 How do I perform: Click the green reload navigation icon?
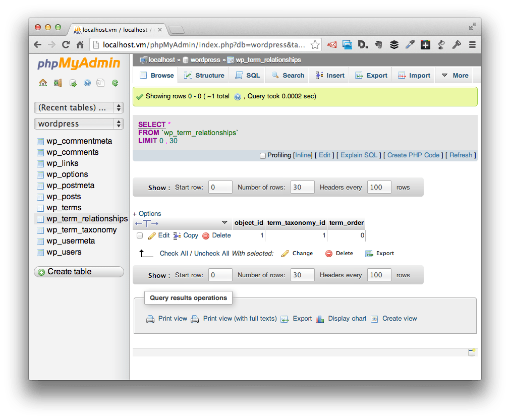coord(115,83)
